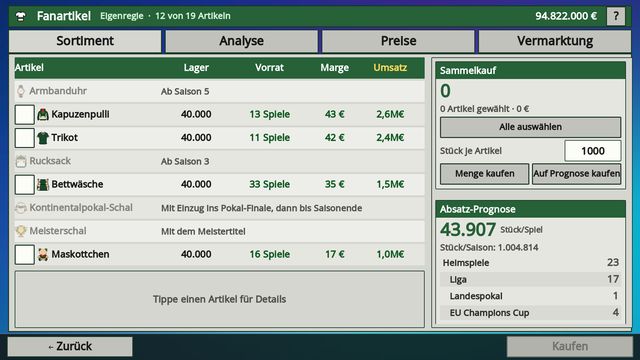
Task: Click Maskottchen's 17 € margin value
Action: (335, 254)
